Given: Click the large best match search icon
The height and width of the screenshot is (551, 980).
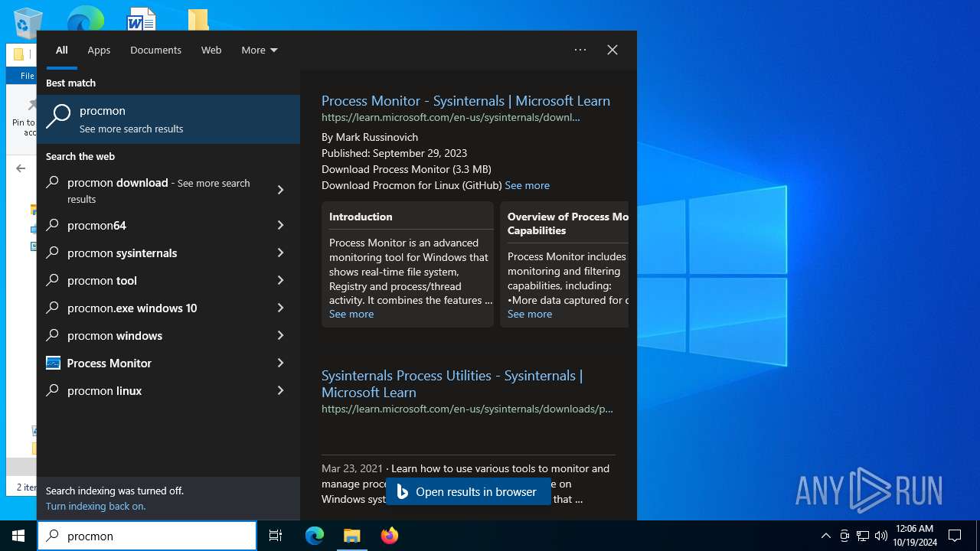Looking at the screenshot, I should tap(58, 116).
